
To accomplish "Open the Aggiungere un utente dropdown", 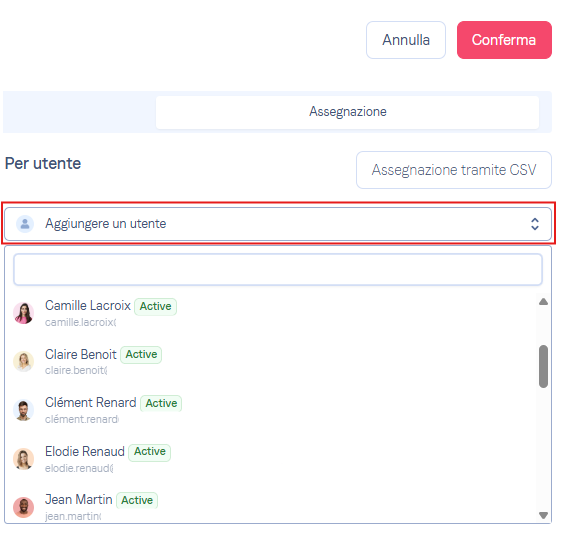I will 278,224.
